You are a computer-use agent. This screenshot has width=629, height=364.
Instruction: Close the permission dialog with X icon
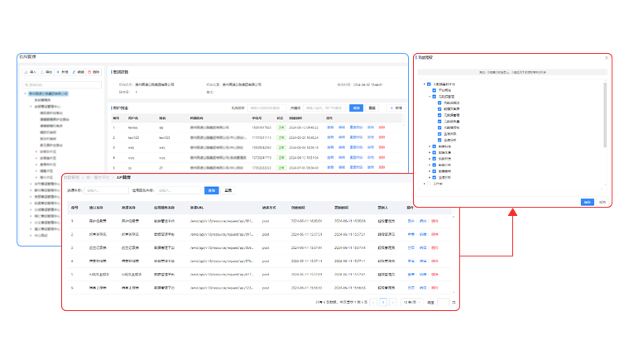point(607,58)
